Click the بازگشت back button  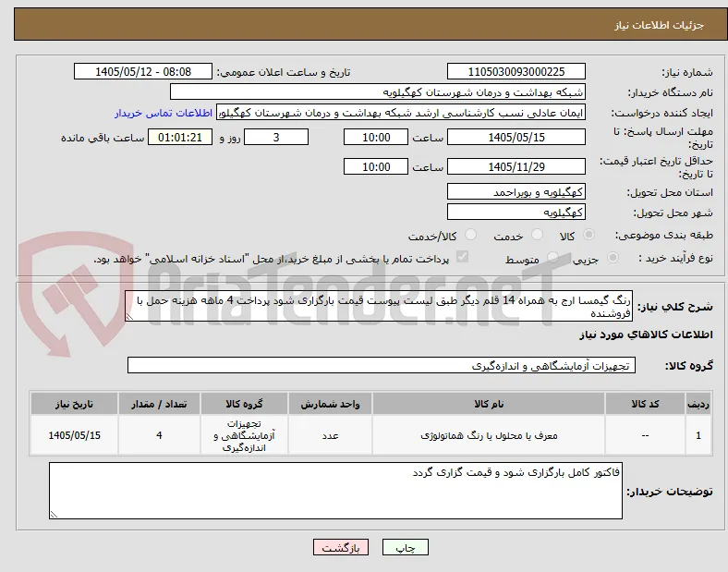[341, 548]
